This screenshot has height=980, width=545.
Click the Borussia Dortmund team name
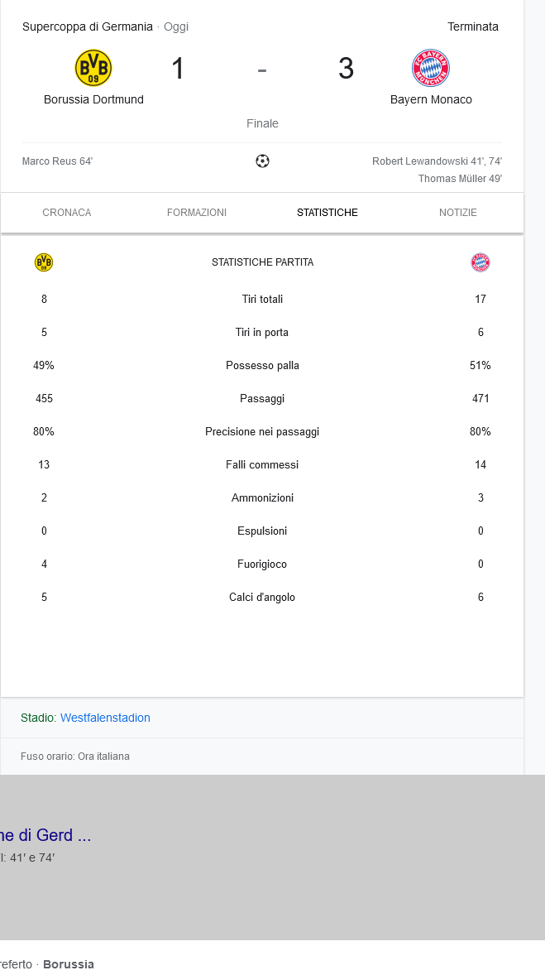coord(93,99)
